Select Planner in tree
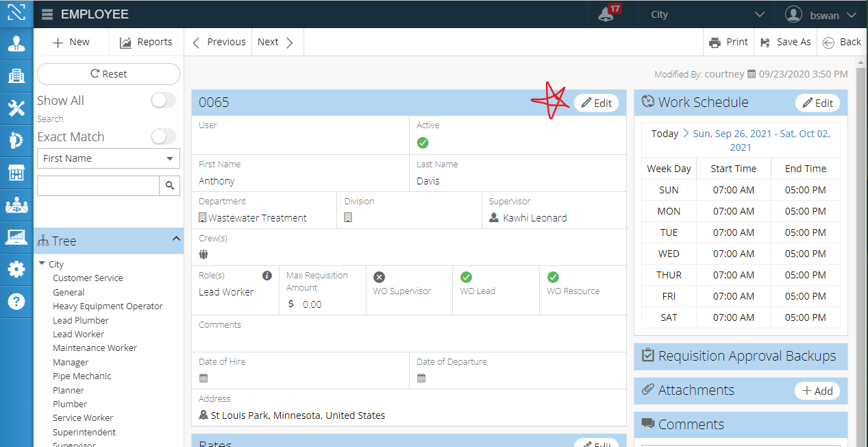The height and width of the screenshot is (447, 868). 69,390
